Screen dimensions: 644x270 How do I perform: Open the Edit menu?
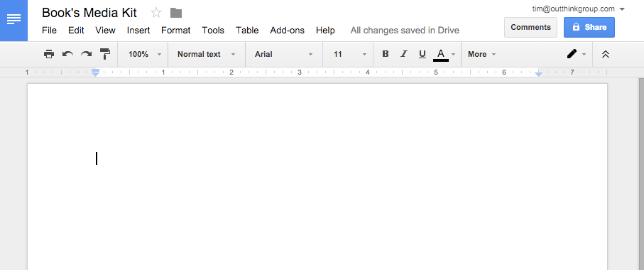pos(76,31)
